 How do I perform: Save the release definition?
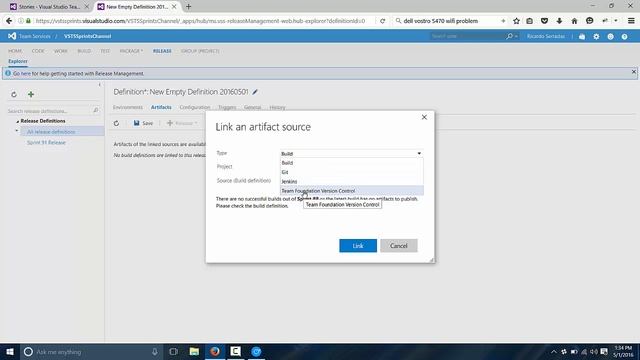click(x=143, y=123)
